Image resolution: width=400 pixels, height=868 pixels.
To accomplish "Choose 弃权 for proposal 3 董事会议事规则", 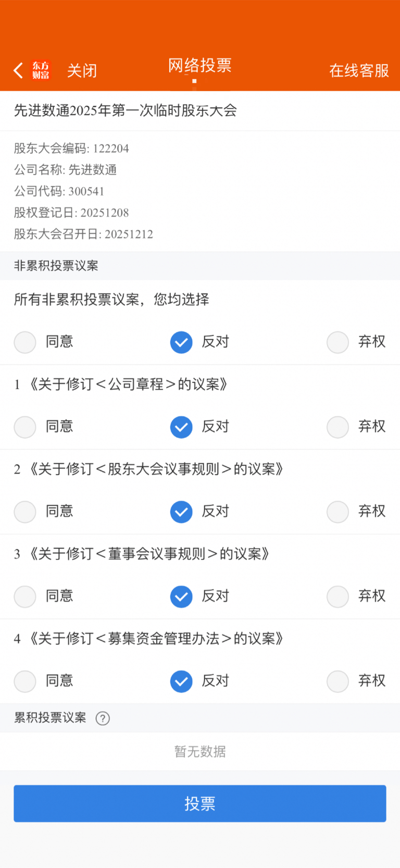I will pos(337,597).
